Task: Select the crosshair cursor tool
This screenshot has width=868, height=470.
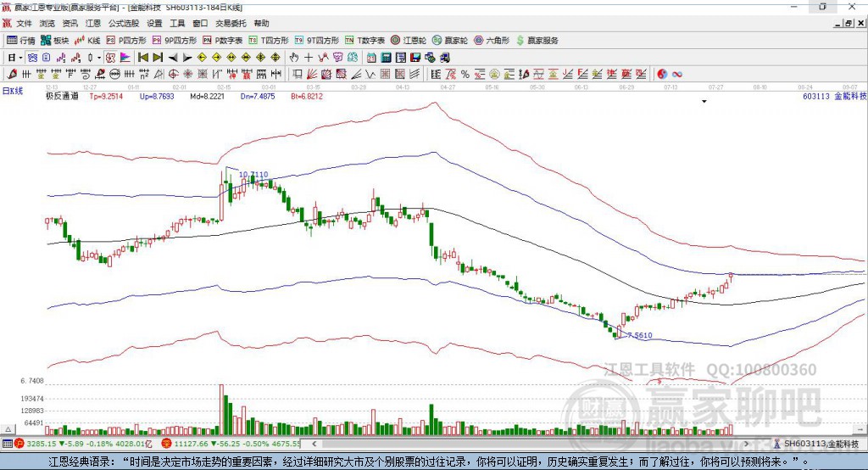Action: 309,58
